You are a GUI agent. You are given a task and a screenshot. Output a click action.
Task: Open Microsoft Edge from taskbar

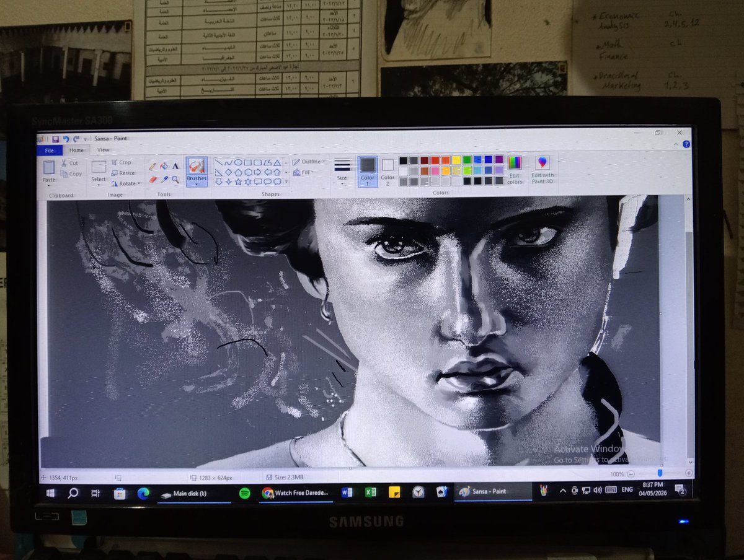(x=144, y=493)
